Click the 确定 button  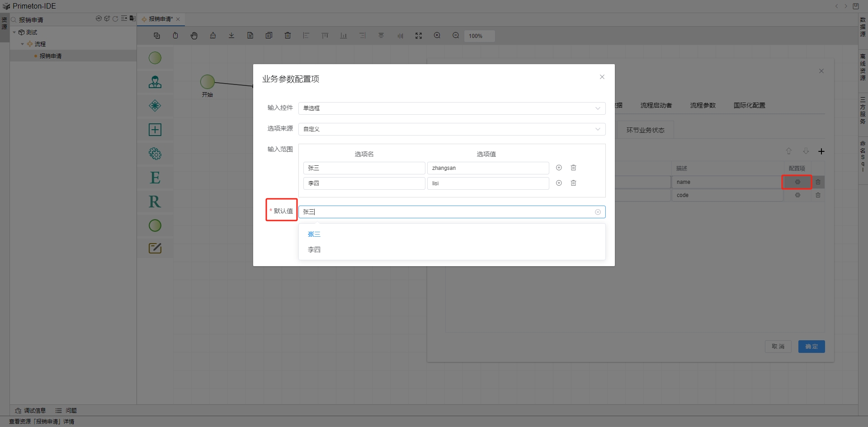coord(811,347)
